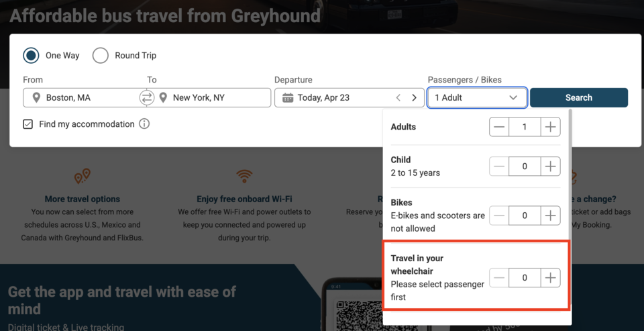Increase Adults count with plus button
Screen dimensions: 644x331
[x=550, y=127]
